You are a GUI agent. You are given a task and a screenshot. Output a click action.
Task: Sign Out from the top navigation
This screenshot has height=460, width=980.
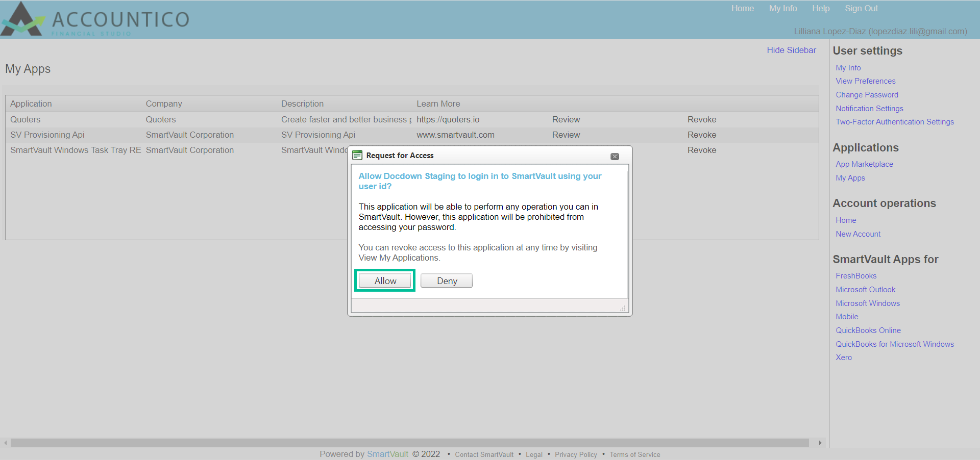click(861, 8)
